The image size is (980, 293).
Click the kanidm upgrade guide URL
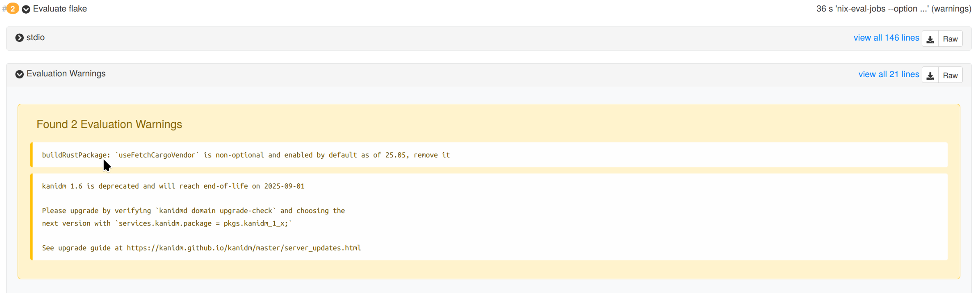coord(244,248)
